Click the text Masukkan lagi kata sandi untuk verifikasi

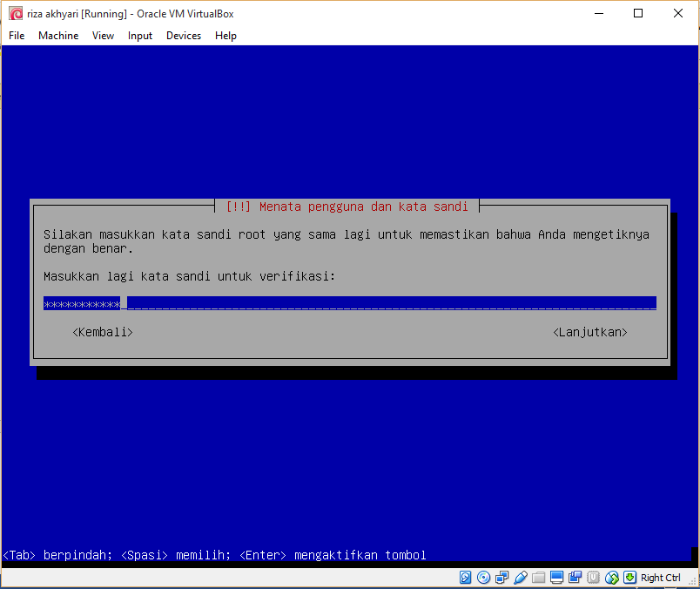pos(189,276)
